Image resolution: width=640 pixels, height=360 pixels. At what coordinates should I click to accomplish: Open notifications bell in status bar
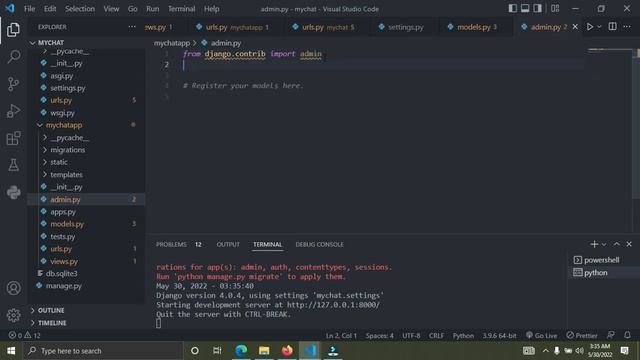627,335
